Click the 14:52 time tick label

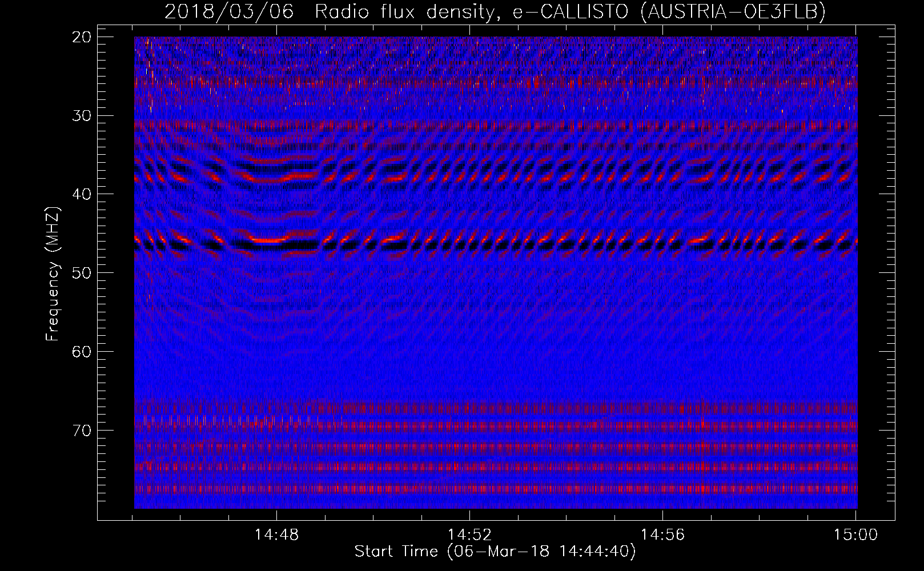tap(469, 535)
